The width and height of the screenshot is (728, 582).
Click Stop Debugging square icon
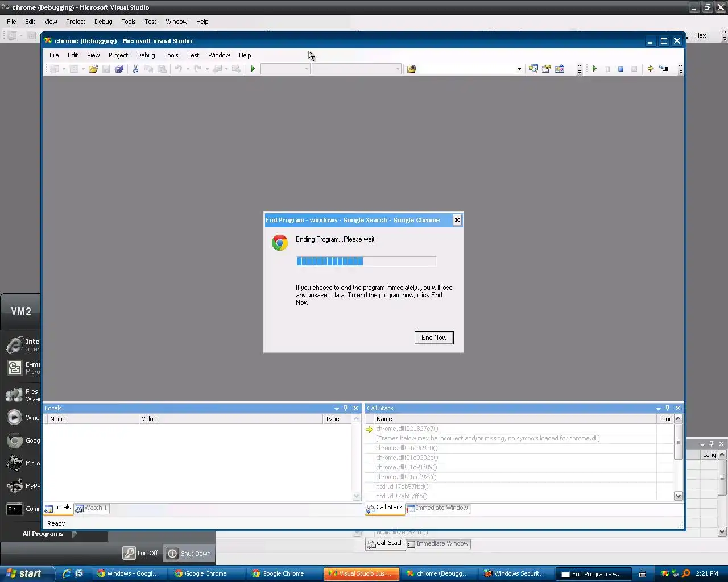coord(621,69)
